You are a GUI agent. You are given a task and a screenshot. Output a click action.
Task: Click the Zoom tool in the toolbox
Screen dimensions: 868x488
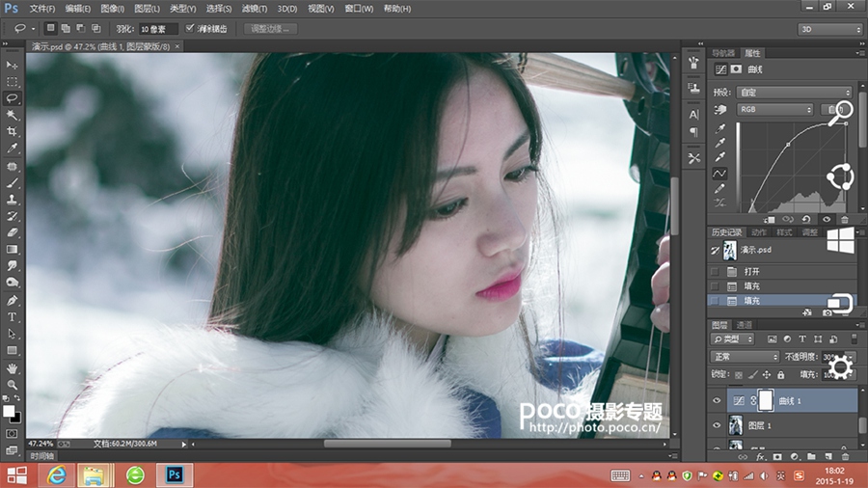pyautogui.click(x=13, y=384)
